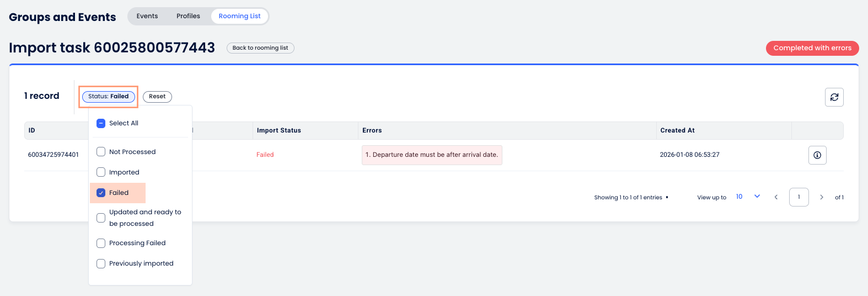
Task: Go to next page arrow
Action: (x=822, y=197)
